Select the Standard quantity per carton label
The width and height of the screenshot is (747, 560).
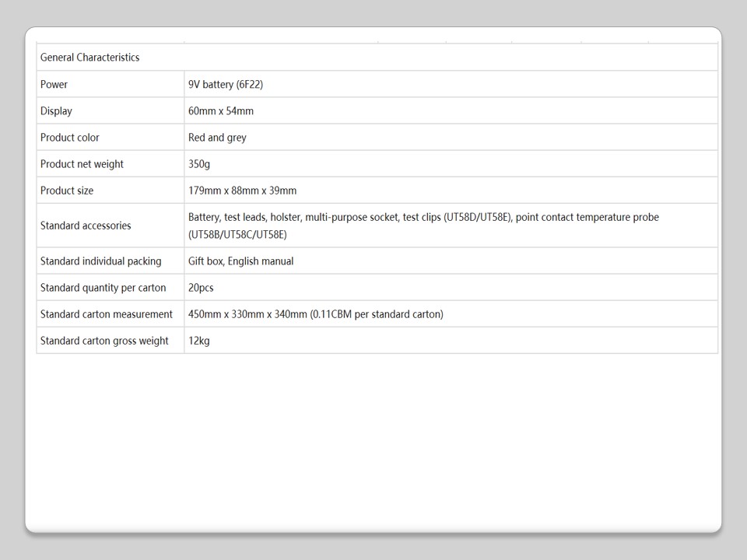103,288
